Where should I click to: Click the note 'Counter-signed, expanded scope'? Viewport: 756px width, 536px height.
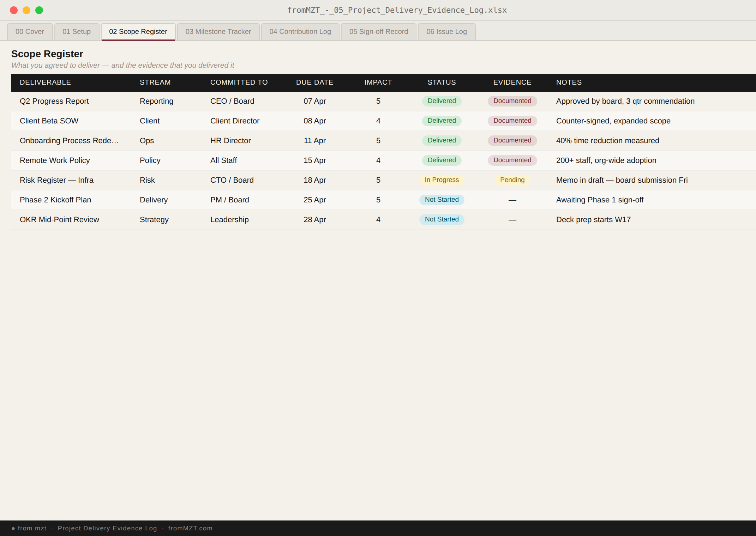pyautogui.click(x=613, y=121)
